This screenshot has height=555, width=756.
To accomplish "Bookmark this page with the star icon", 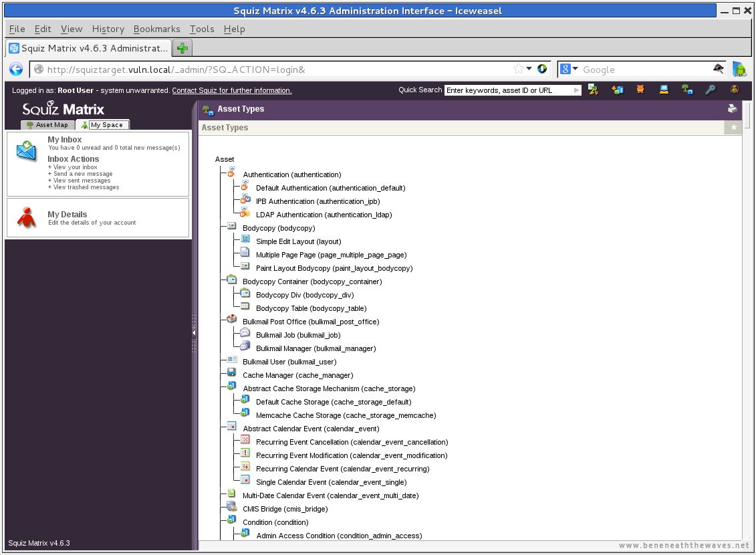I will [x=518, y=69].
